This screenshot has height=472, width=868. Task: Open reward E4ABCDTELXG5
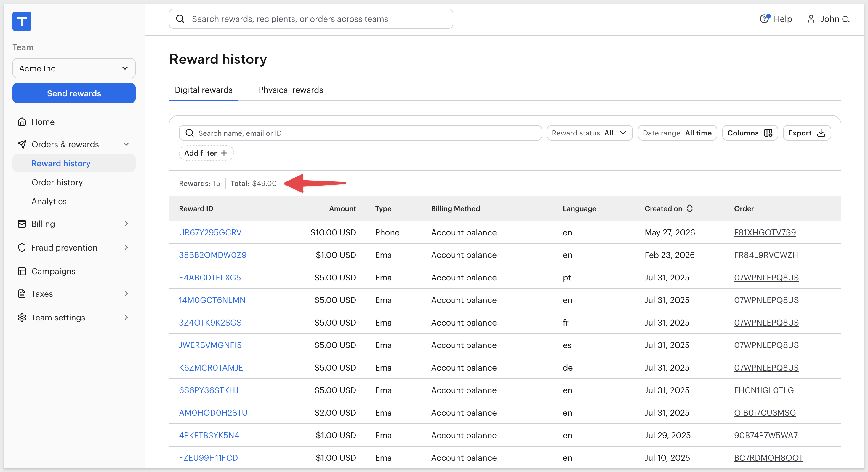210,278
